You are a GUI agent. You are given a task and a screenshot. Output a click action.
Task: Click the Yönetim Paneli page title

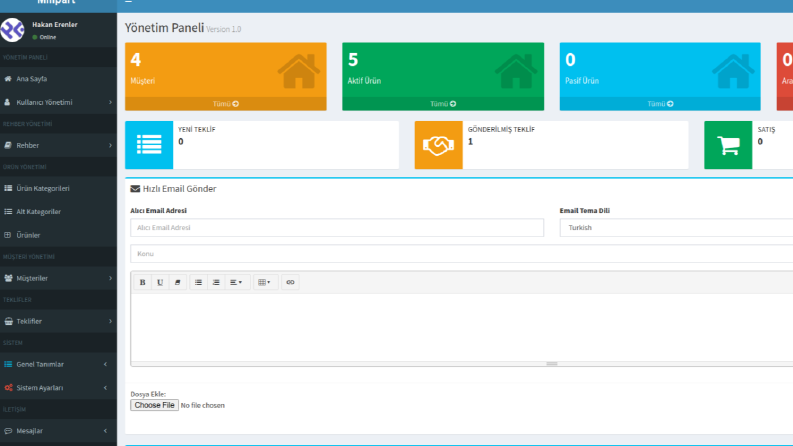click(x=164, y=27)
